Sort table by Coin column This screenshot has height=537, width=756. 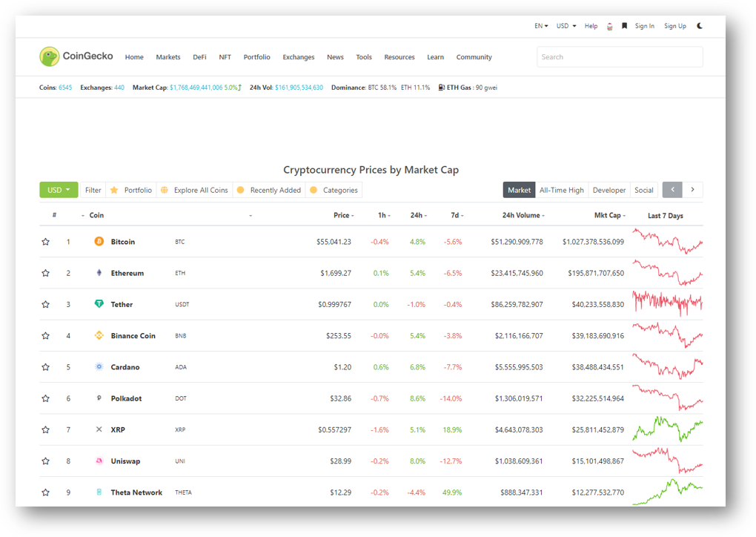point(96,215)
